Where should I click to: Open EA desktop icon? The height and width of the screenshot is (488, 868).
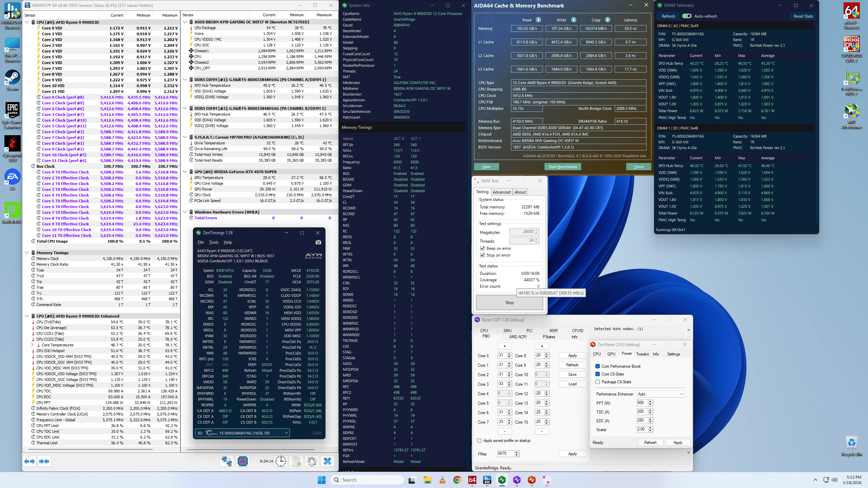pos(12,180)
